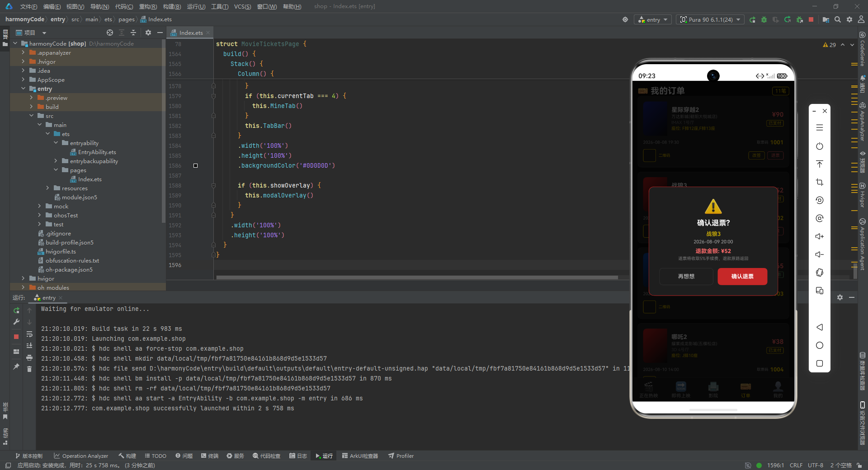Expand the ohosTest folder
This screenshot has height=470, width=868.
39,215
